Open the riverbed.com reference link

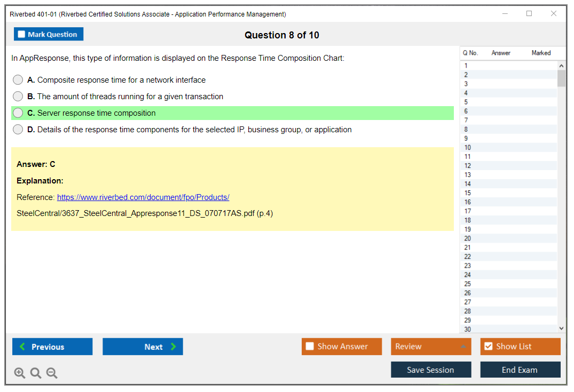(143, 197)
